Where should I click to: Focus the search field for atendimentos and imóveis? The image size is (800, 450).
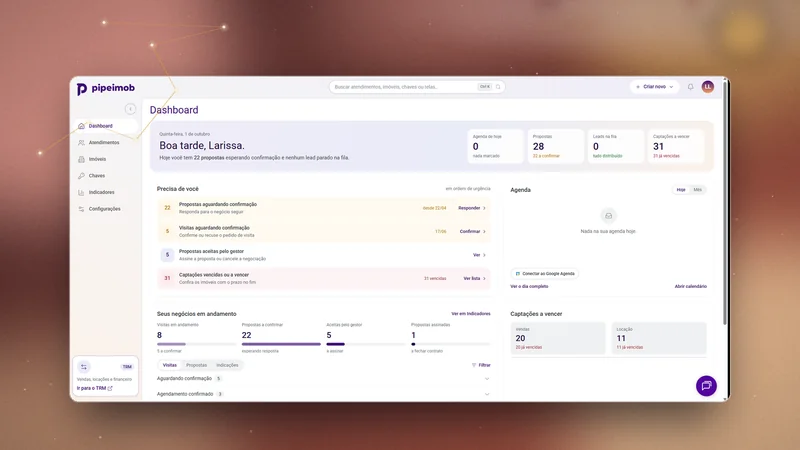tap(417, 87)
